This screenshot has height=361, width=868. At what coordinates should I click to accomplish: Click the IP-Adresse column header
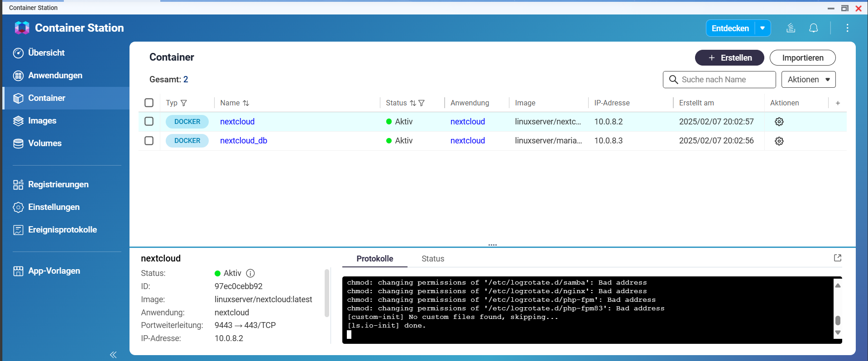[612, 103]
